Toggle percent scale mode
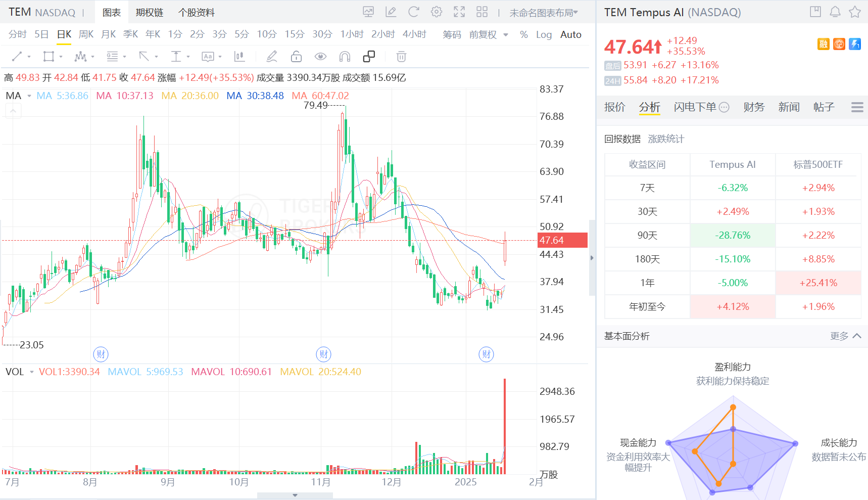The image size is (868, 500). click(524, 34)
